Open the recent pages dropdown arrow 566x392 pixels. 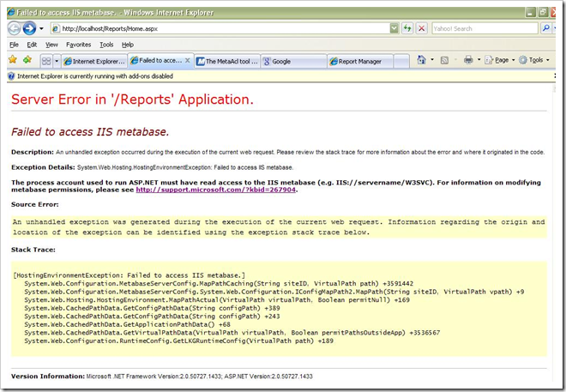[41, 28]
